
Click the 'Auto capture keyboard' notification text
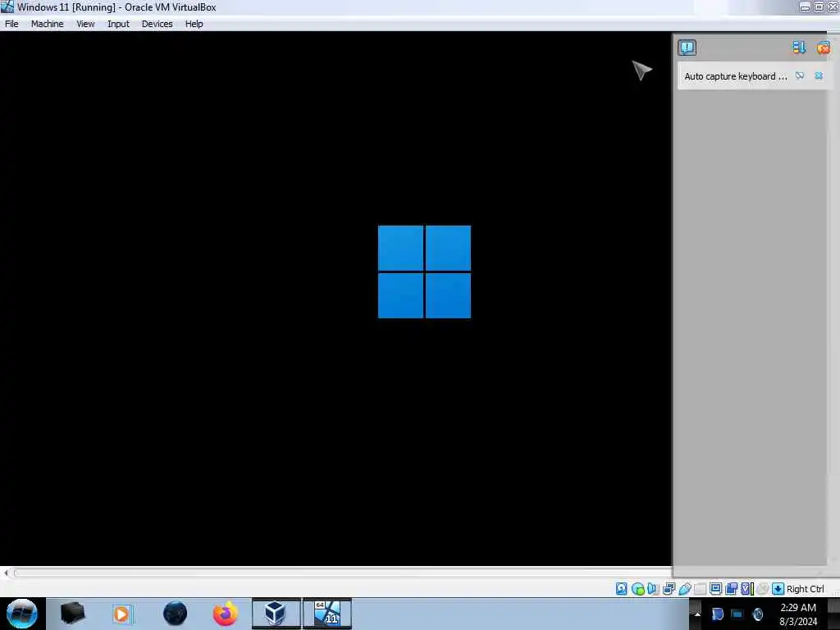point(736,76)
